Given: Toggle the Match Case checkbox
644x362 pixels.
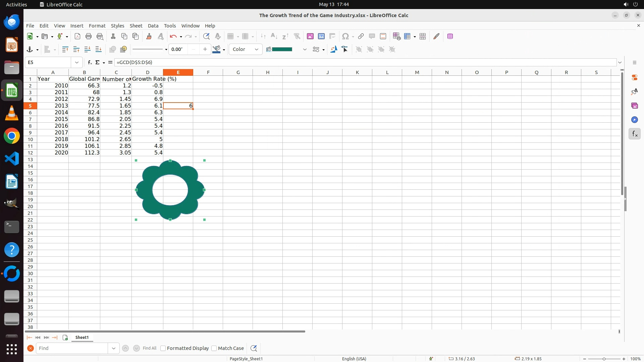Looking at the screenshot, I should coord(214,348).
